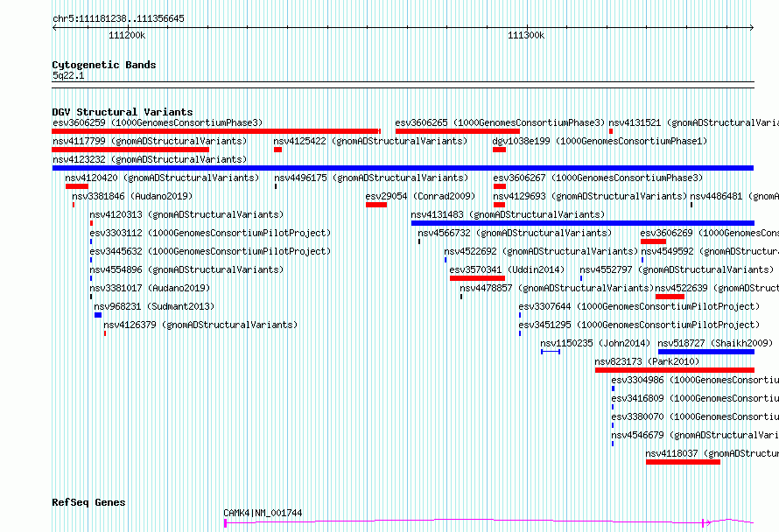Click the red esv3570341 variant bar
Screen dimensions: 779x532
pyautogui.click(x=477, y=278)
